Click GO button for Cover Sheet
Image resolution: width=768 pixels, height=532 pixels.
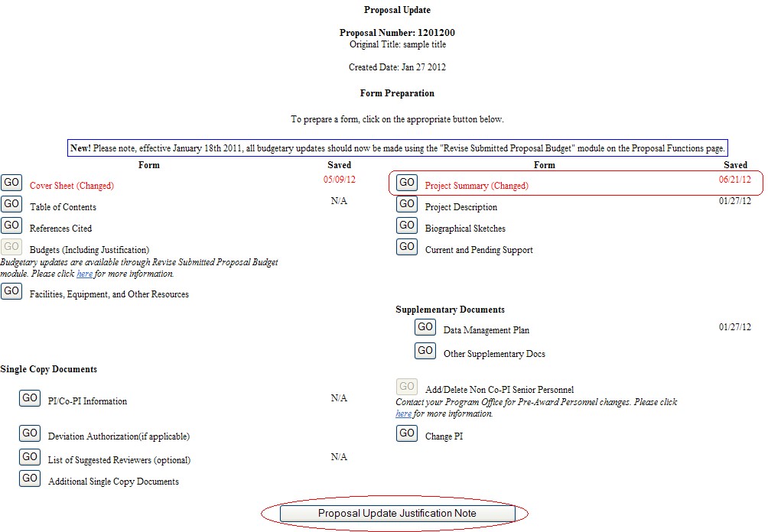tap(11, 183)
